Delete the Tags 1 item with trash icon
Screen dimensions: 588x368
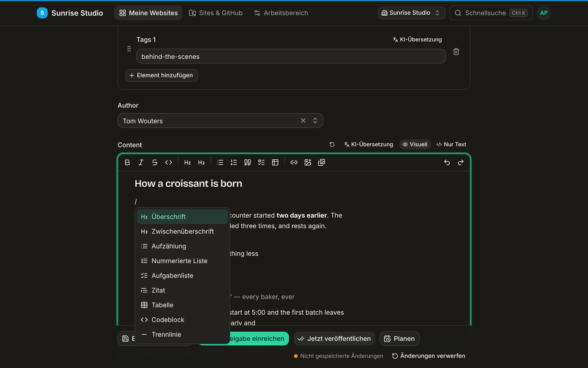point(456,52)
